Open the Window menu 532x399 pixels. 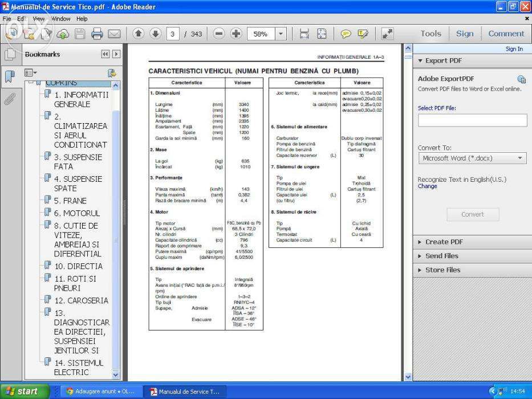tap(60, 19)
